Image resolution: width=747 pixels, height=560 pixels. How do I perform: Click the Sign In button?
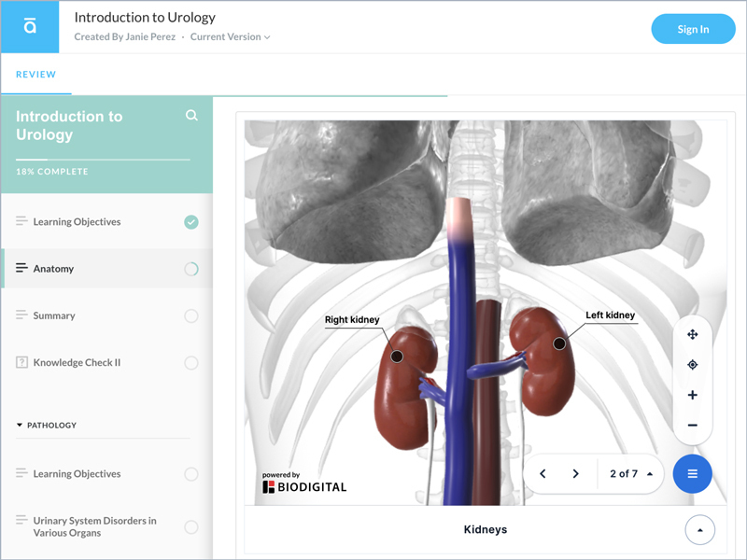point(692,29)
